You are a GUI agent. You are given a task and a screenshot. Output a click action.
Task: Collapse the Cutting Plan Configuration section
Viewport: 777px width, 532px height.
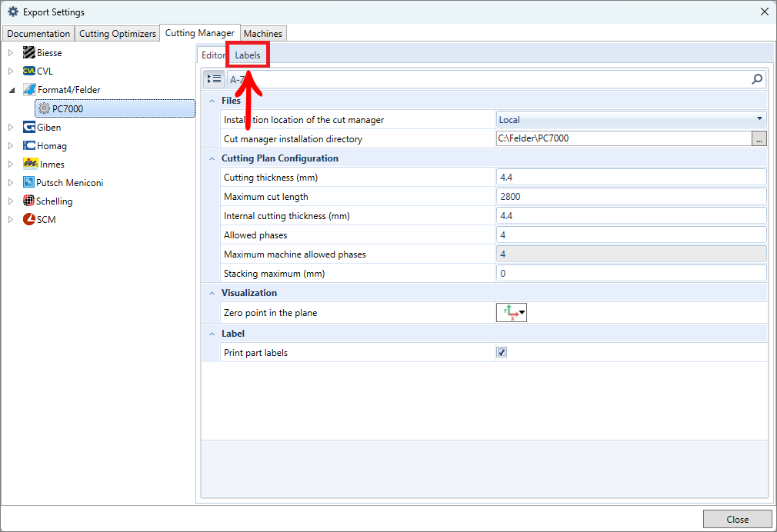(212, 158)
